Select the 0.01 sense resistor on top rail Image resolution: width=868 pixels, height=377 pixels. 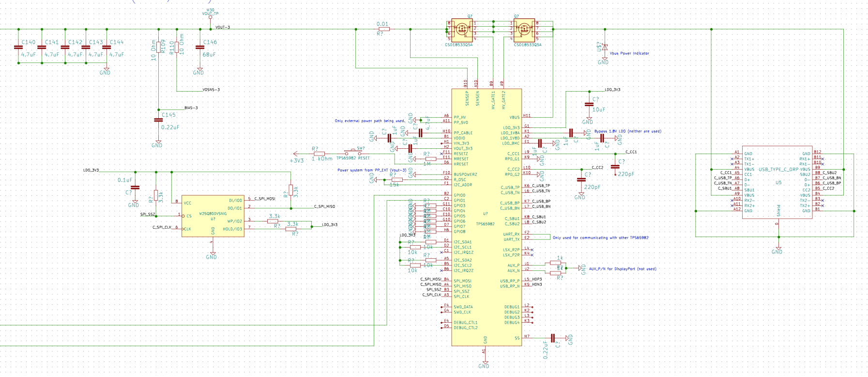[x=383, y=29]
